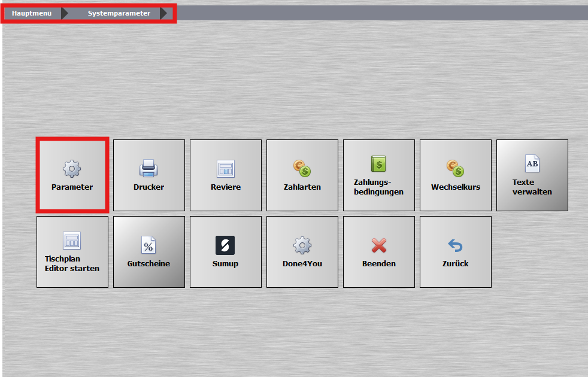588x377 pixels.
Task: Open Texte verwalten tile
Action: [532, 175]
